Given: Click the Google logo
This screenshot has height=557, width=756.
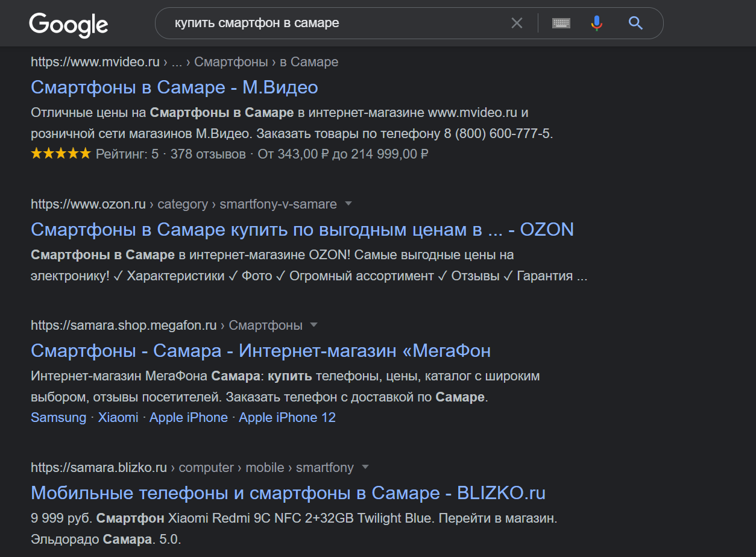Looking at the screenshot, I should pyautogui.click(x=69, y=25).
